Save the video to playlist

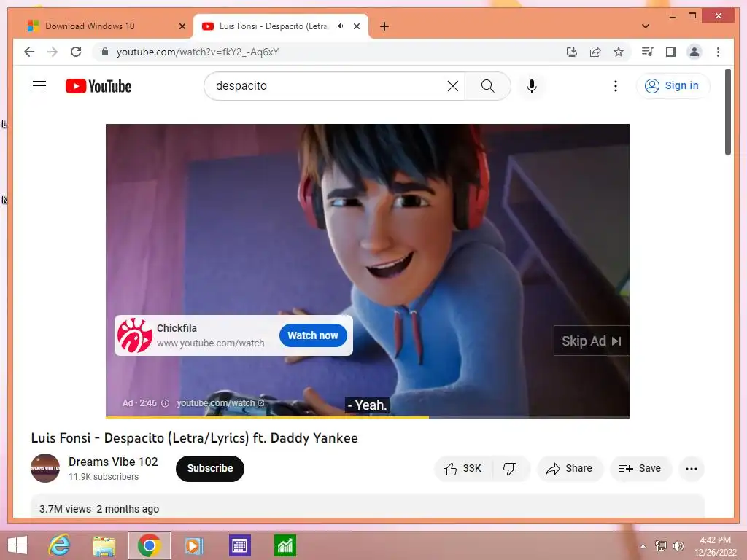coord(640,469)
